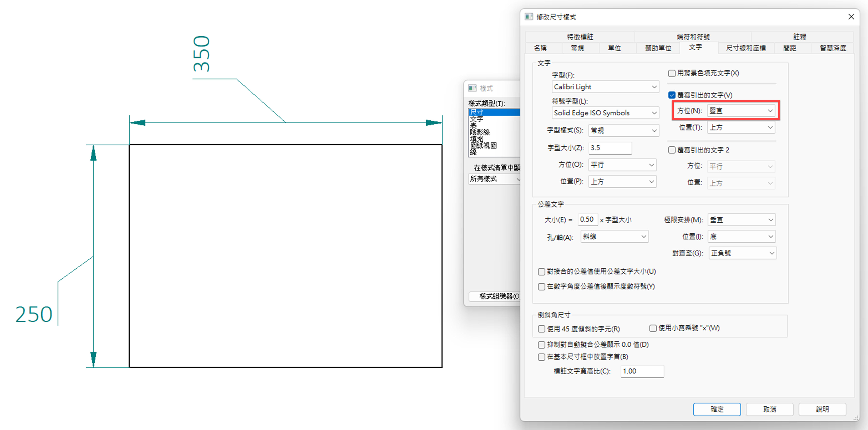Open the 極限安排 垂直 dropdown

tap(742, 220)
